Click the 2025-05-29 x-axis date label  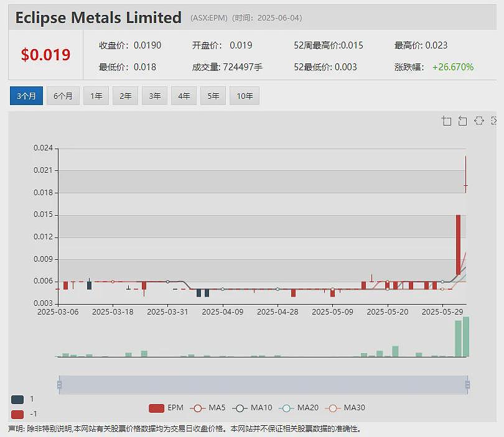pyautogui.click(x=442, y=312)
